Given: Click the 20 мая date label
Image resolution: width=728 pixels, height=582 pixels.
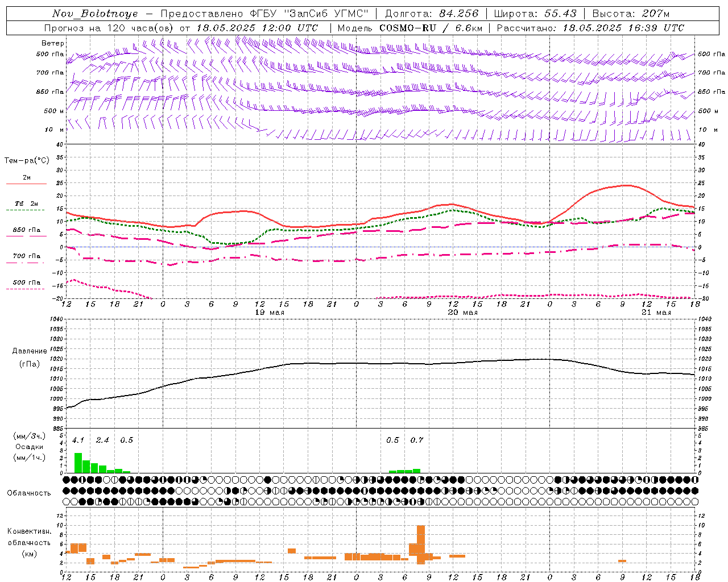Looking at the screenshot, I should click(463, 313).
